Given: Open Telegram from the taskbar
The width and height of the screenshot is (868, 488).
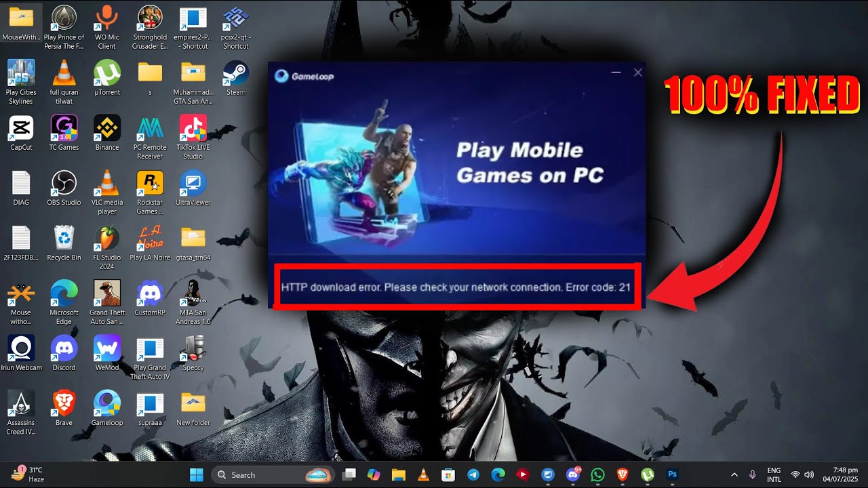Looking at the screenshot, I should (x=473, y=474).
